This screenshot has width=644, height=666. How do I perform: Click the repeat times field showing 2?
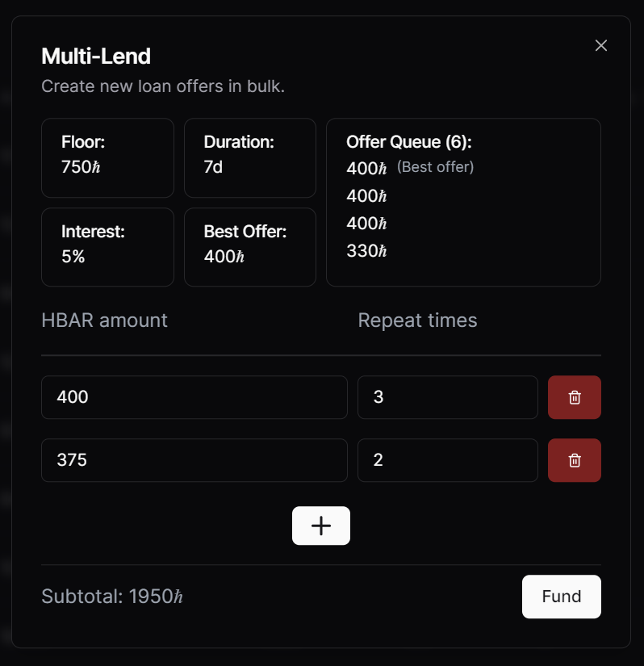(x=447, y=460)
